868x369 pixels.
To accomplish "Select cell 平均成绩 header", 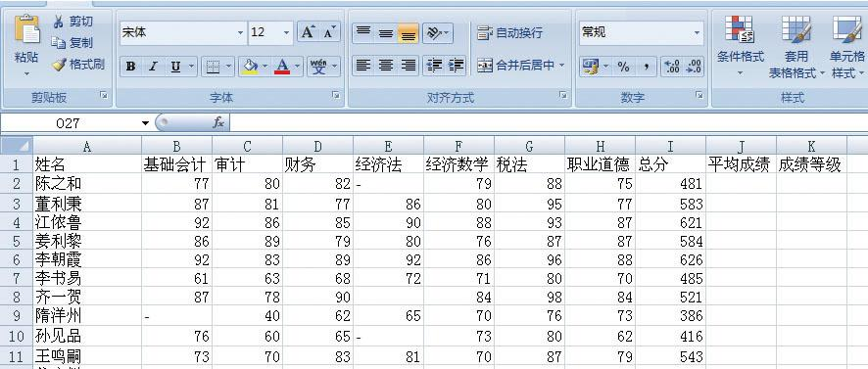I will click(742, 164).
